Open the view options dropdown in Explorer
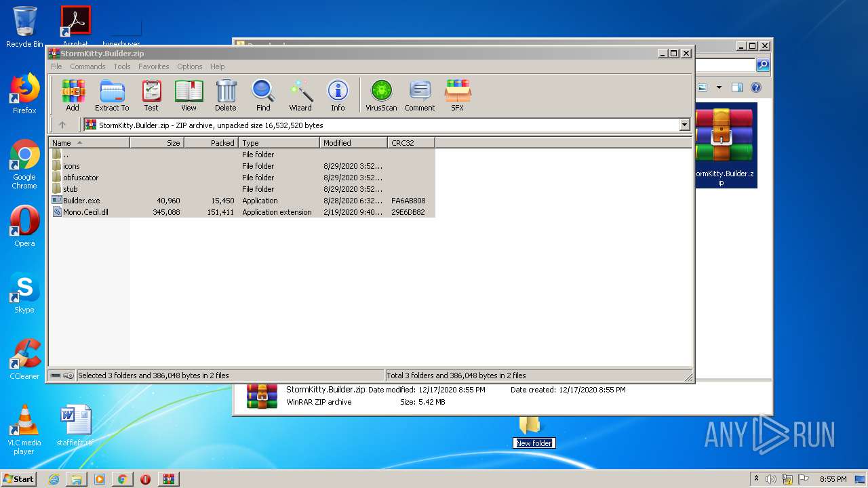Screen dimensions: 868x488 [719, 87]
